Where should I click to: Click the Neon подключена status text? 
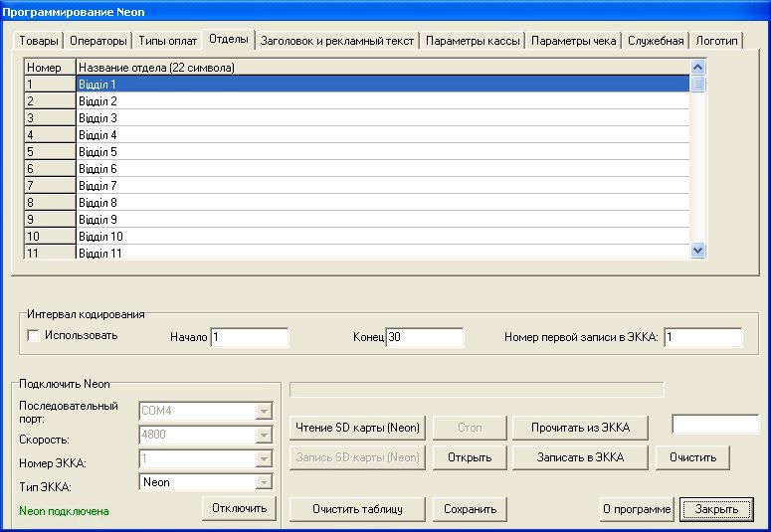pos(64,511)
